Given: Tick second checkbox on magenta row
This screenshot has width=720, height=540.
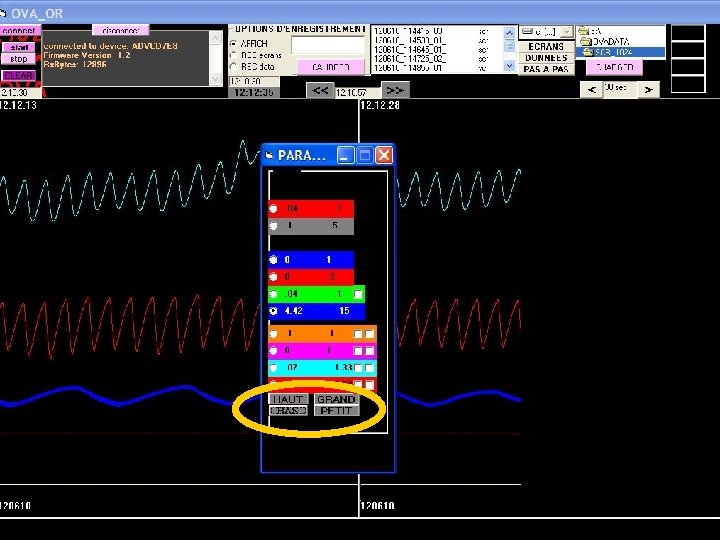Looking at the screenshot, I should 369,351.
